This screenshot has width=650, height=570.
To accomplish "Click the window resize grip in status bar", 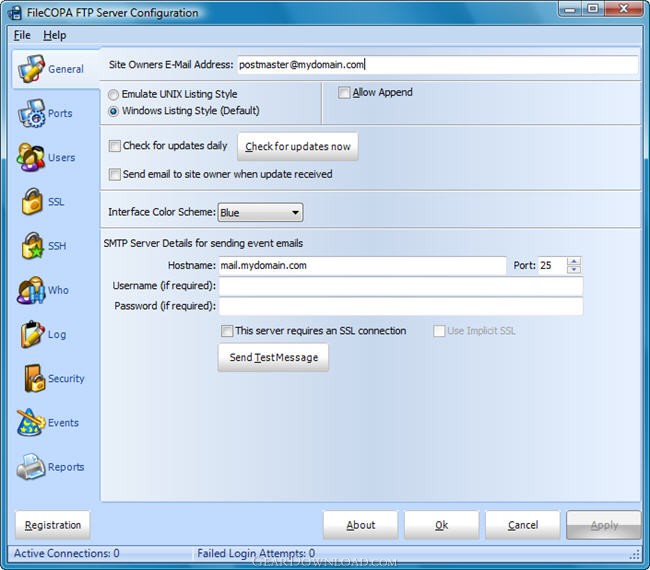I will pyautogui.click(x=635, y=555).
